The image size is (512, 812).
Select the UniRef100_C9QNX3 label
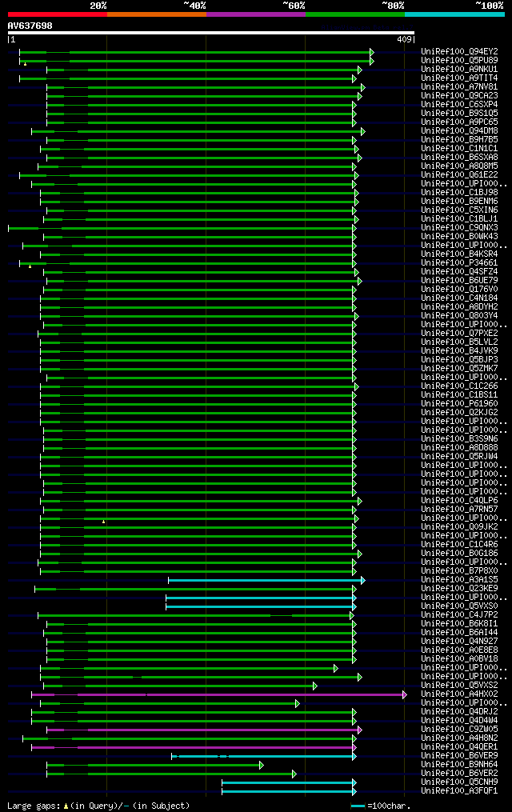click(459, 228)
